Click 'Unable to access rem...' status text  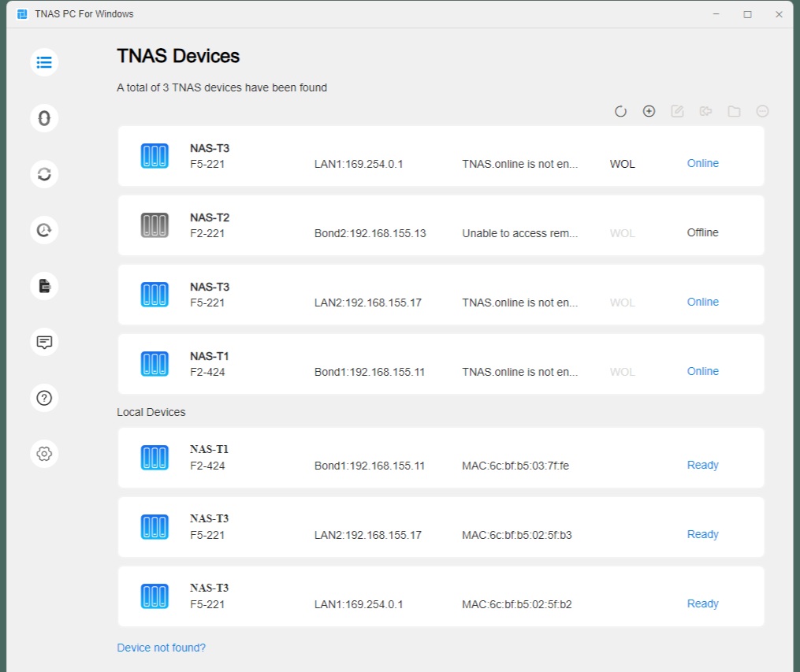click(520, 233)
